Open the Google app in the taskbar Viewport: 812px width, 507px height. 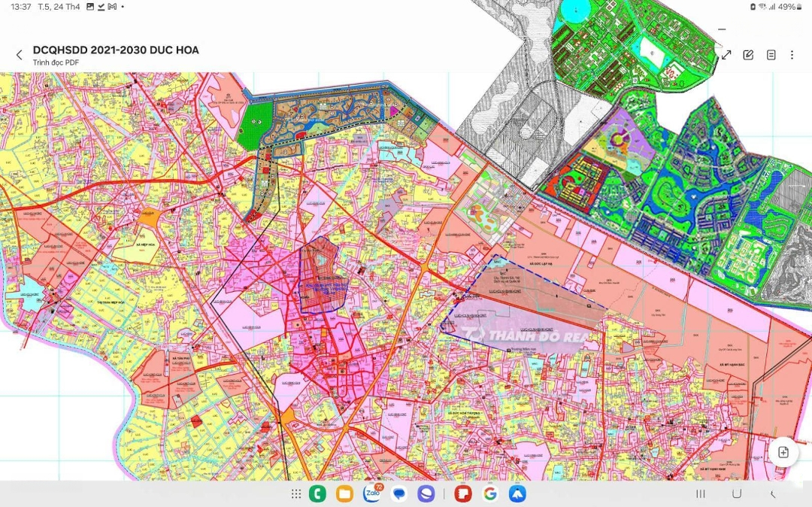(x=490, y=494)
